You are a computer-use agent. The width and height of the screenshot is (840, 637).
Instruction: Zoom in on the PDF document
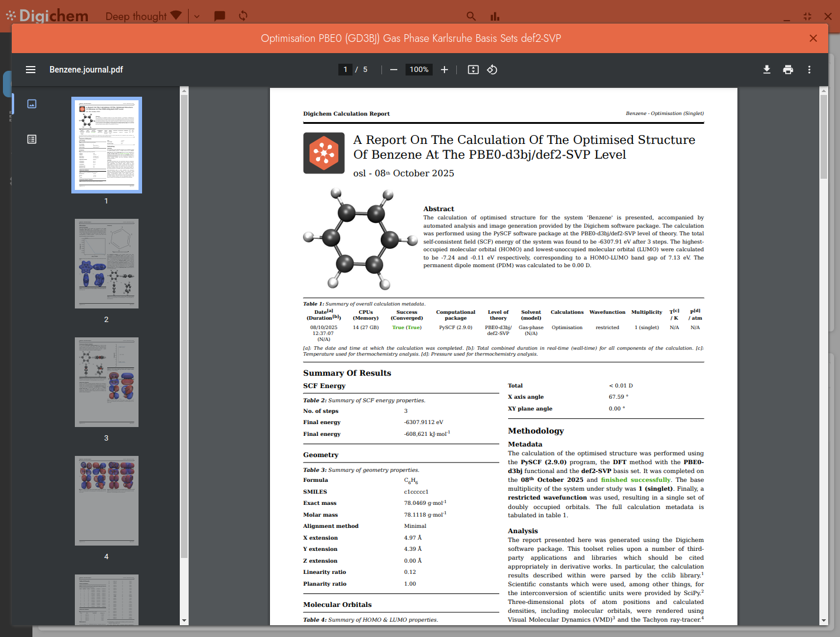(x=444, y=69)
